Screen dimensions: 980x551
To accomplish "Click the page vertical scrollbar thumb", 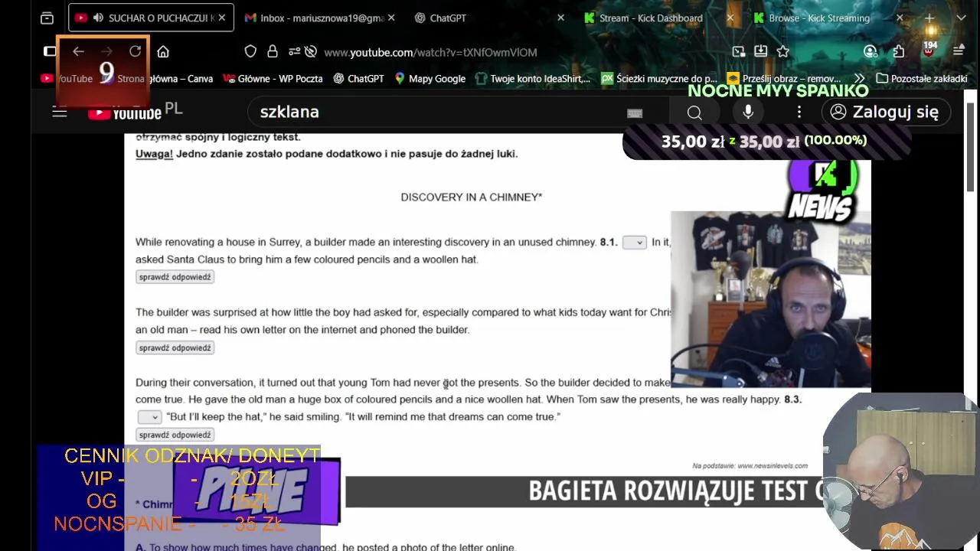I will tap(971, 145).
